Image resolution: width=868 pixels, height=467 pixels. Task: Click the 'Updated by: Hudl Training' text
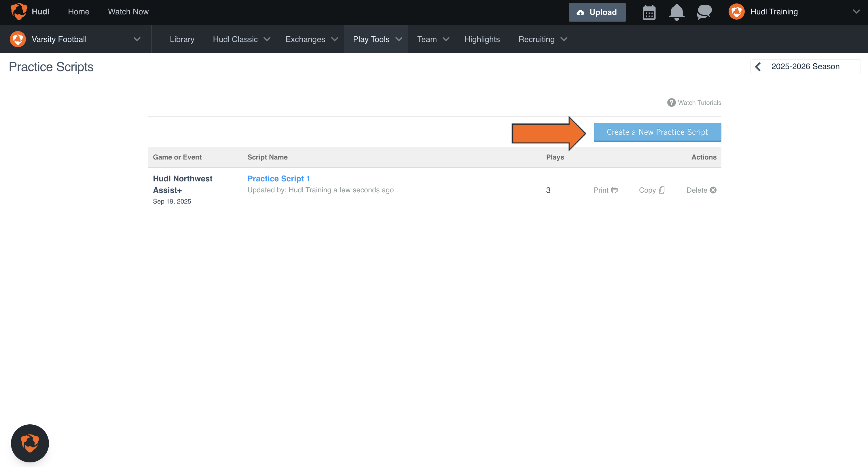289,190
